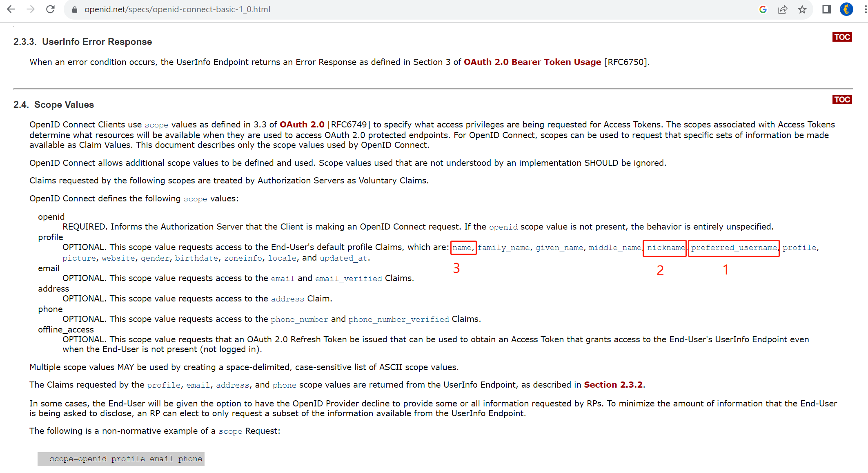The width and height of the screenshot is (868, 473).
Task: Bookmark this page with the star icon
Action: [802, 9]
